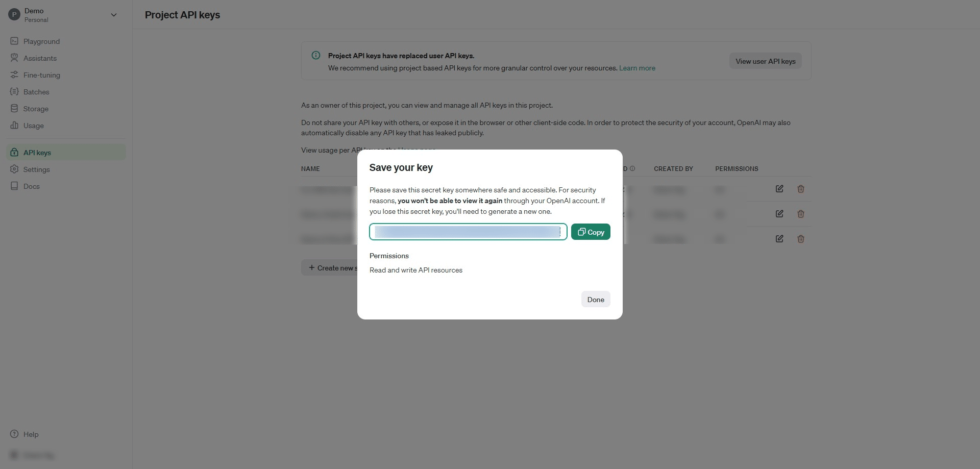The height and width of the screenshot is (469, 980).
Task: Click the Fine-tuning sliders icon
Action: click(x=14, y=75)
